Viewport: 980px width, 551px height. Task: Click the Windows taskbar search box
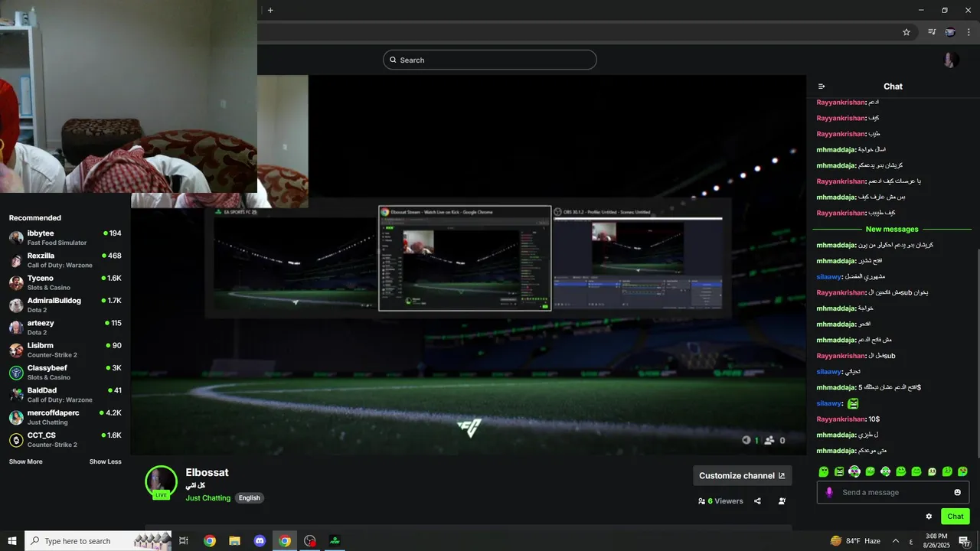tap(98, 541)
